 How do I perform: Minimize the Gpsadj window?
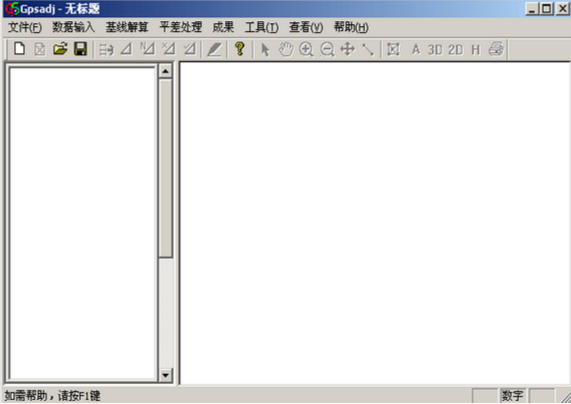point(532,9)
